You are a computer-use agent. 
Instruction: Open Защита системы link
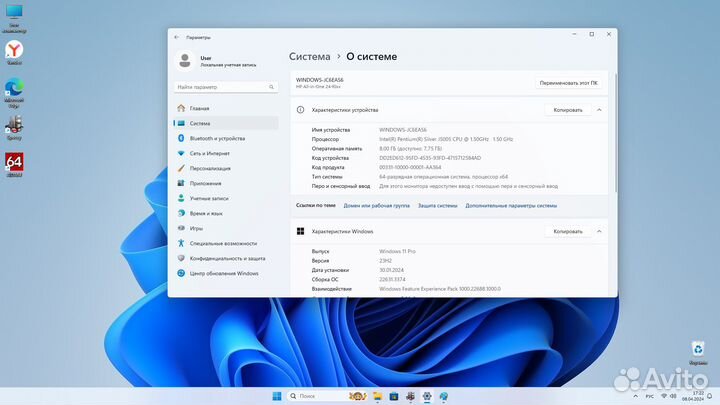click(438, 206)
